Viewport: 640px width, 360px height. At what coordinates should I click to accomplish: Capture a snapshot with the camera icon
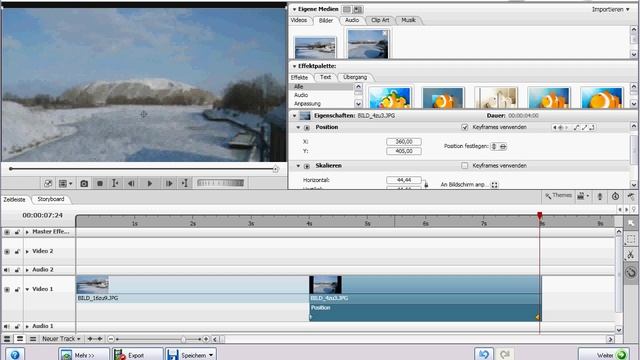(84, 184)
